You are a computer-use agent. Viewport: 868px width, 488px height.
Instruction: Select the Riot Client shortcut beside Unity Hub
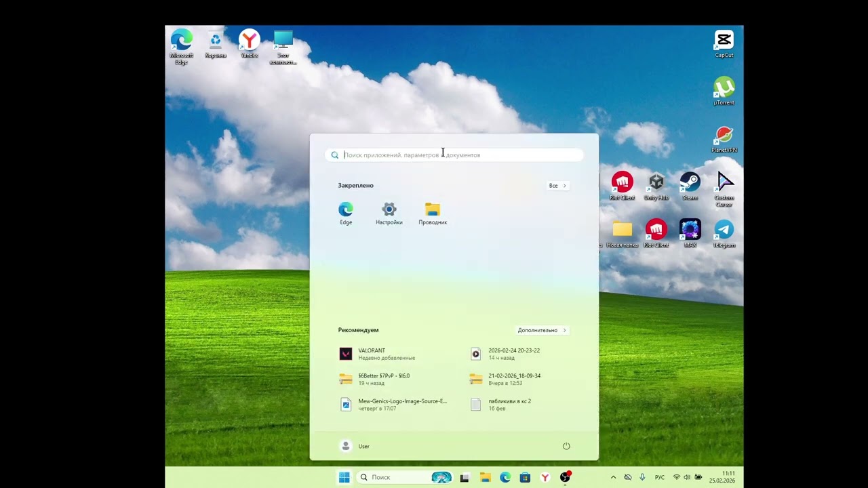tap(622, 186)
